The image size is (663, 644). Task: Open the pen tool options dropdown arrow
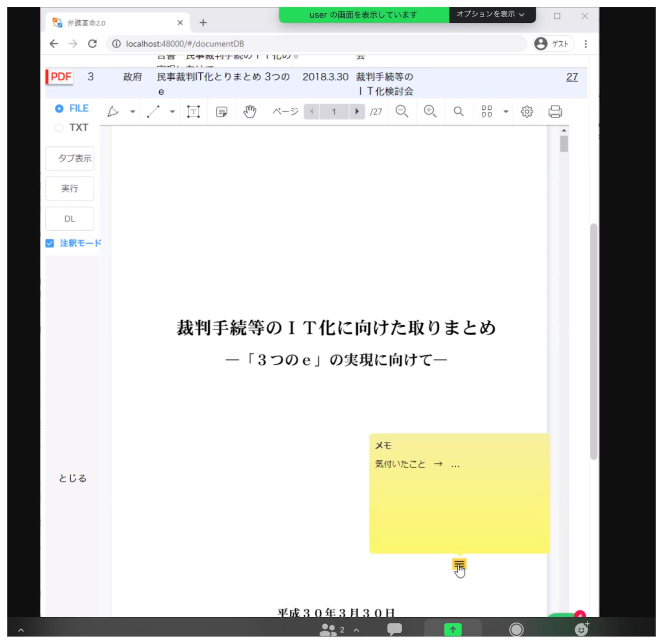133,112
